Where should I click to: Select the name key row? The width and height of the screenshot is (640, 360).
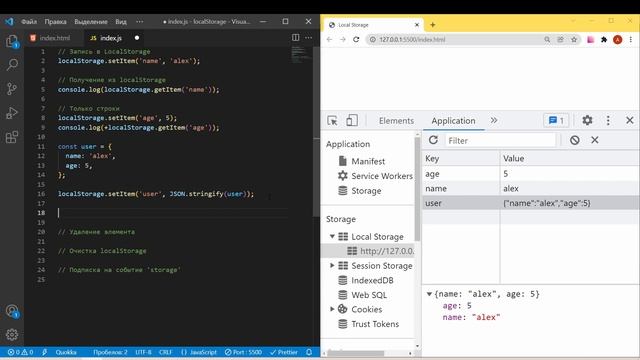(531, 189)
